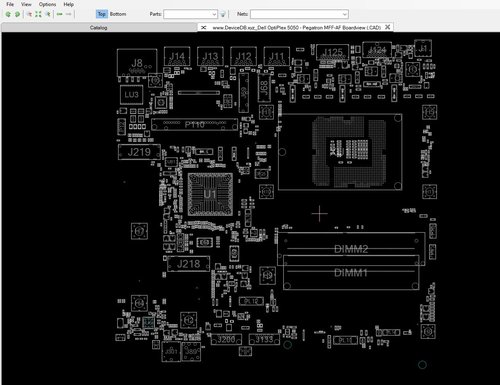Open the Options menu

click(x=47, y=4)
